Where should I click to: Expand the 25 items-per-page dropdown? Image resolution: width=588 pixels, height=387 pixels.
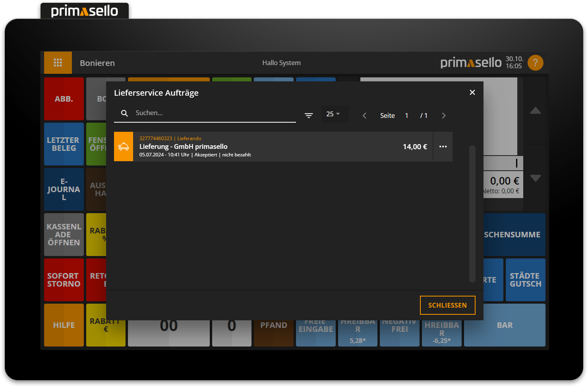[334, 114]
